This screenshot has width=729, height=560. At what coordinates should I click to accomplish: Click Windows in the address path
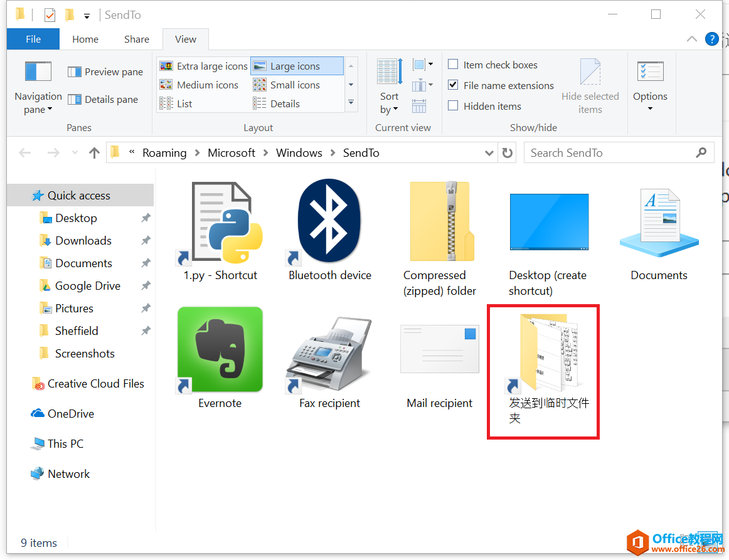(x=299, y=152)
